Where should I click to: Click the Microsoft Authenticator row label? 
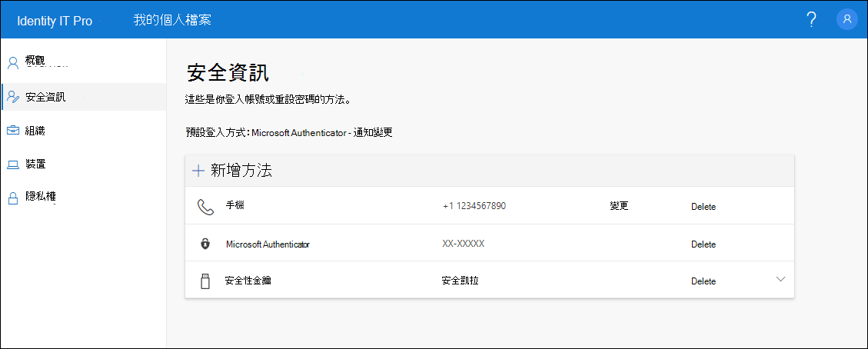268,244
